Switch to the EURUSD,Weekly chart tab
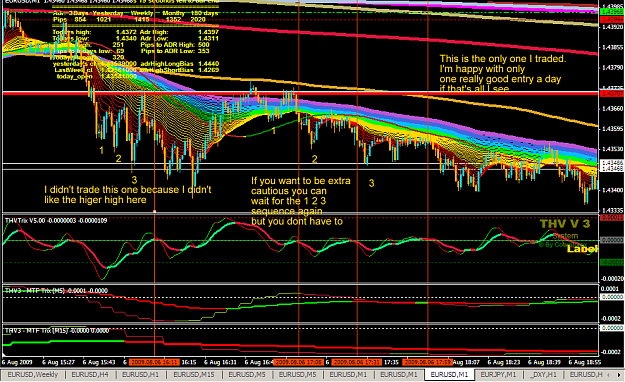The image size is (625, 382). tap(33, 375)
